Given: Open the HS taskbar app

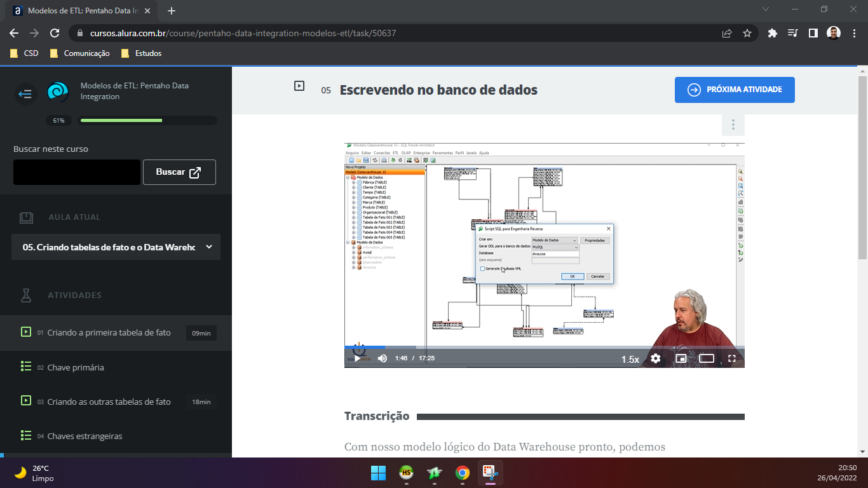Looking at the screenshot, I should tap(406, 473).
